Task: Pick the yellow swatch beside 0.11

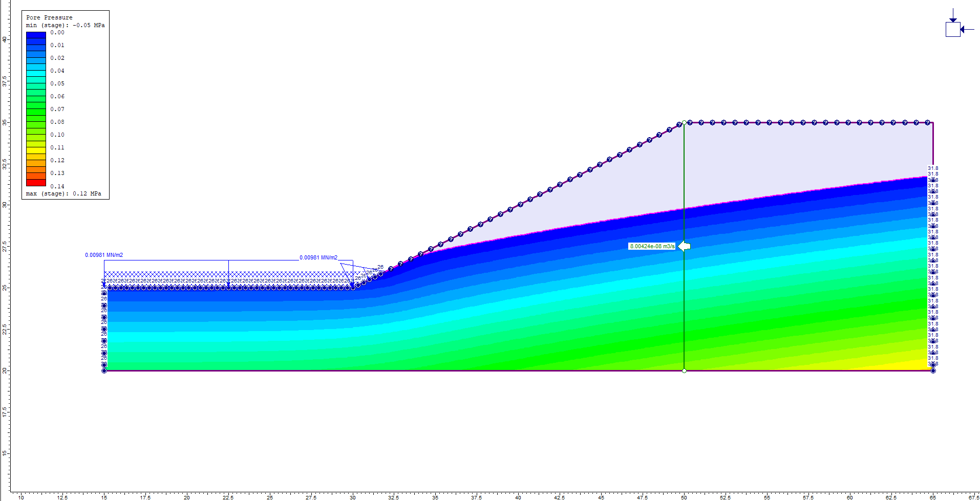Action: point(36,150)
